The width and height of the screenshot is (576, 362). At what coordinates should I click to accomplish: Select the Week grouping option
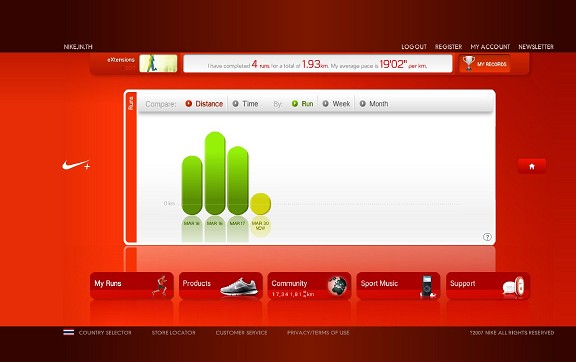pos(336,104)
